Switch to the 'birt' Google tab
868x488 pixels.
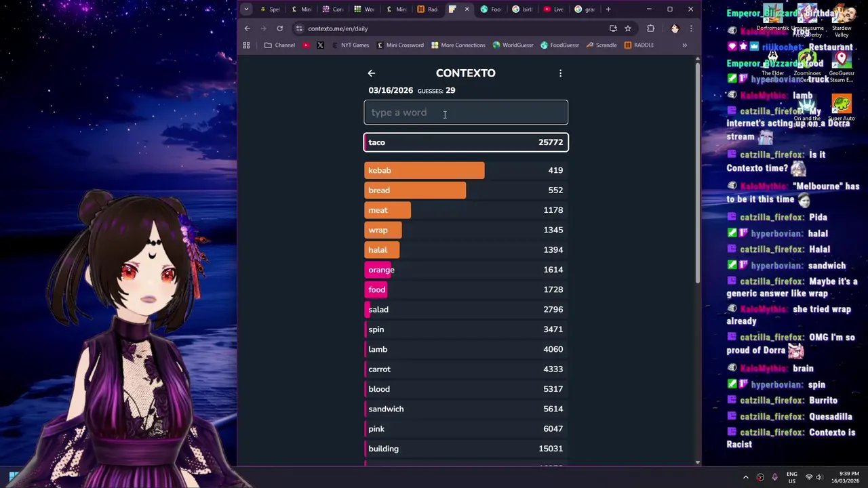tap(522, 9)
